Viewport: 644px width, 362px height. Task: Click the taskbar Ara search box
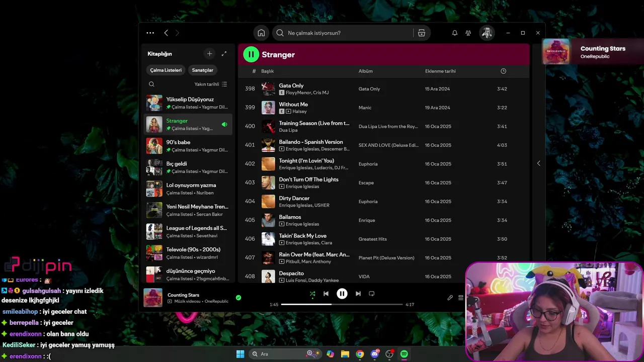[x=285, y=354]
